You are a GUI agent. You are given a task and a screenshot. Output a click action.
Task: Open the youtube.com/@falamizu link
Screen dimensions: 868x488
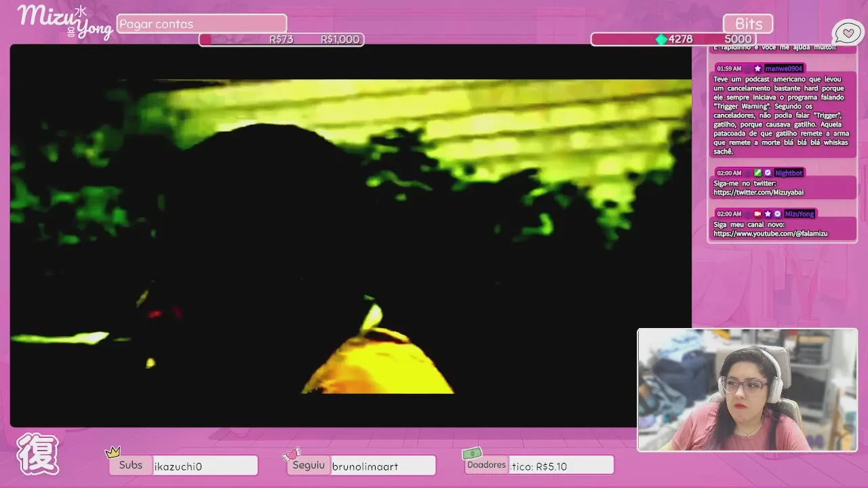coord(770,234)
